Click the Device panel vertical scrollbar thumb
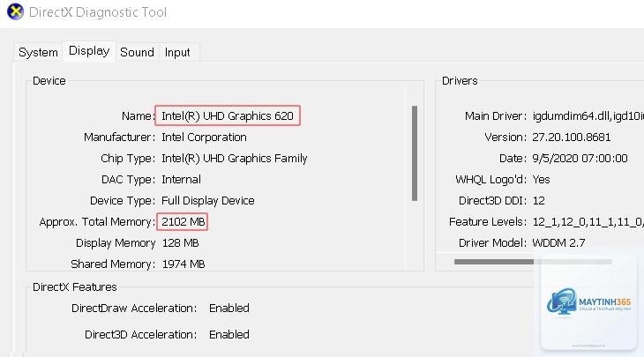The width and height of the screenshot is (644, 357). tap(415, 153)
